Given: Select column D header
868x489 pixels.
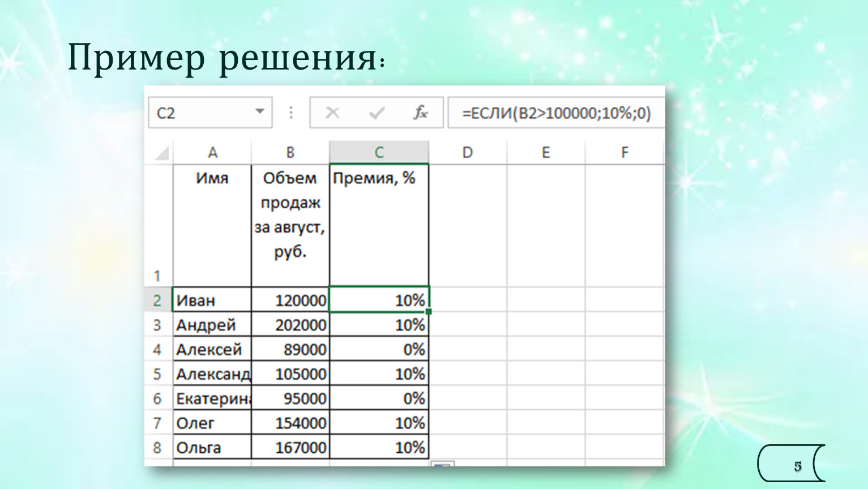Looking at the screenshot, I should pyautogui.click(x=467, y=152).
